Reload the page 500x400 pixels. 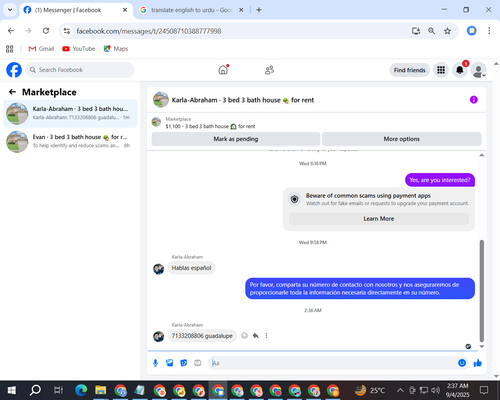point(46,31)
